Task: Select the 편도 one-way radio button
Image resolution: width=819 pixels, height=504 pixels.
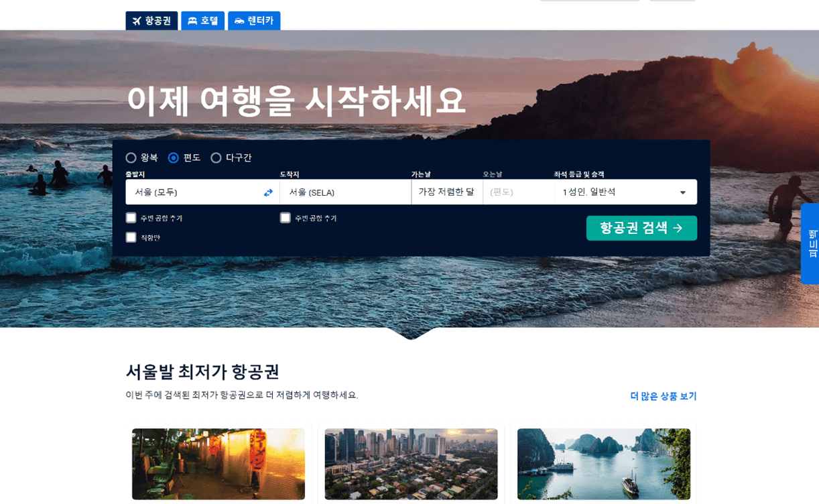Action: pos(174,157)
